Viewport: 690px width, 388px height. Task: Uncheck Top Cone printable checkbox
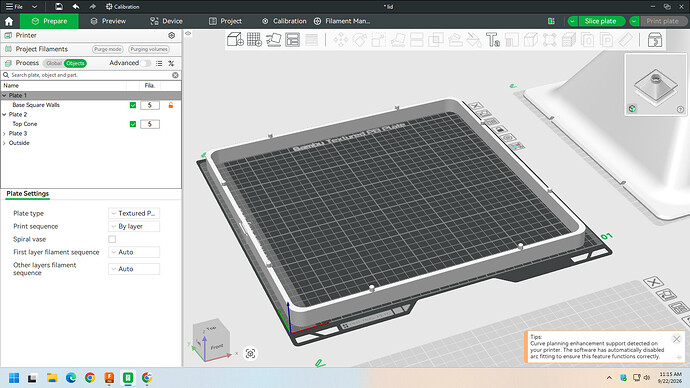132,124
